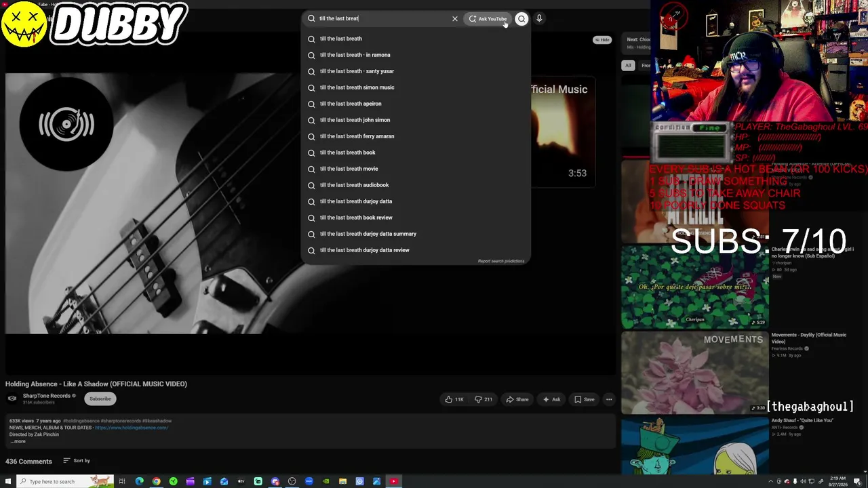Select suggestion 'till the last breath john simon'
The height and width of the screenshot is (488, 868).
(416, 120)
